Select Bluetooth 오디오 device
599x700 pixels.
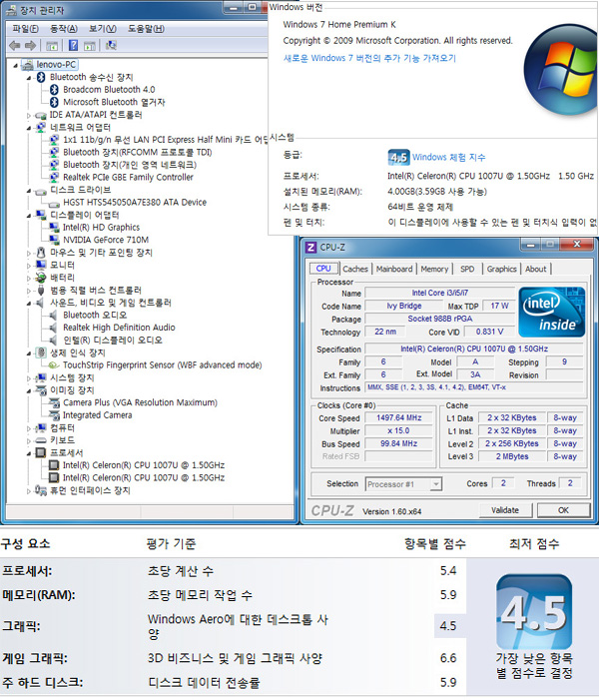[x=95, y=315]
